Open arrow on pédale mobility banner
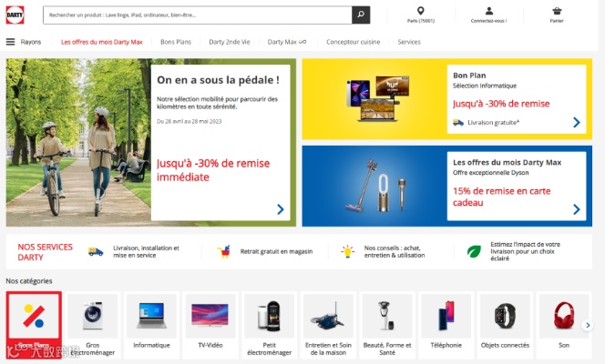 pos(281,209)
